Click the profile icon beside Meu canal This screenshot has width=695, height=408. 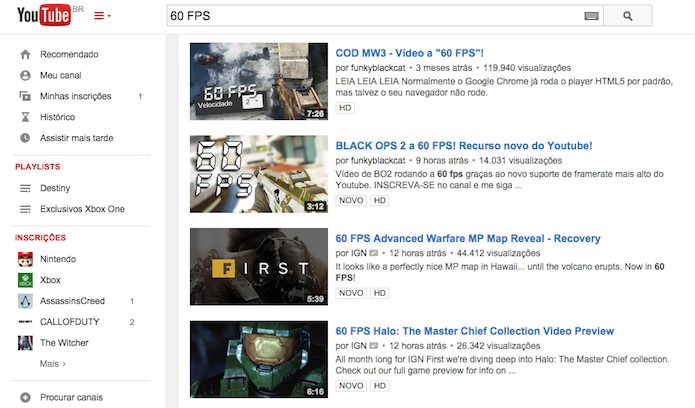(x=25, y=75)
